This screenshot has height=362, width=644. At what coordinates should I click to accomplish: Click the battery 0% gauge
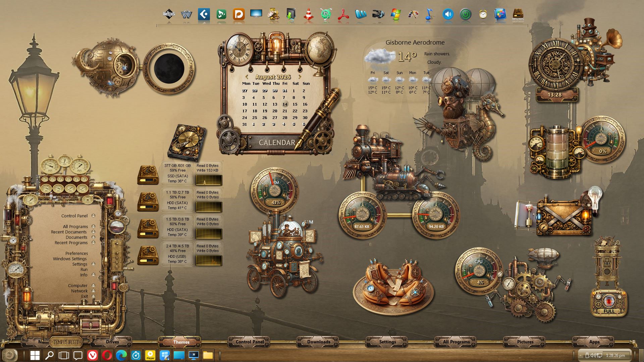point(602,140)
